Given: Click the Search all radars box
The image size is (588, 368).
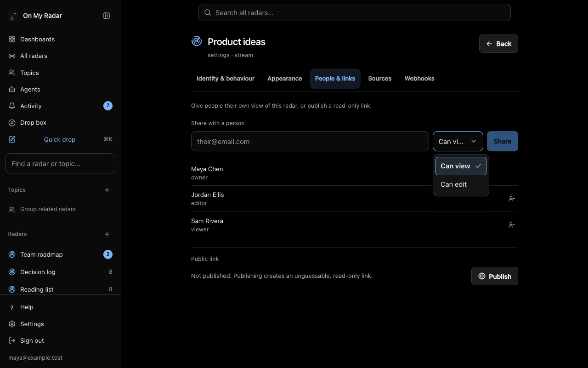Looking at the screenshot, I should [355, 12].
